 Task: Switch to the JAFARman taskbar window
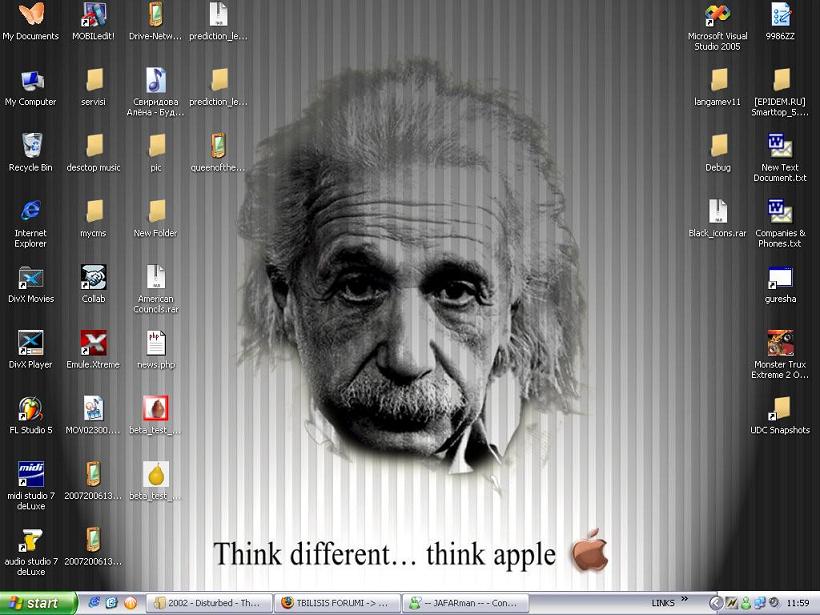tap(463, 603)
